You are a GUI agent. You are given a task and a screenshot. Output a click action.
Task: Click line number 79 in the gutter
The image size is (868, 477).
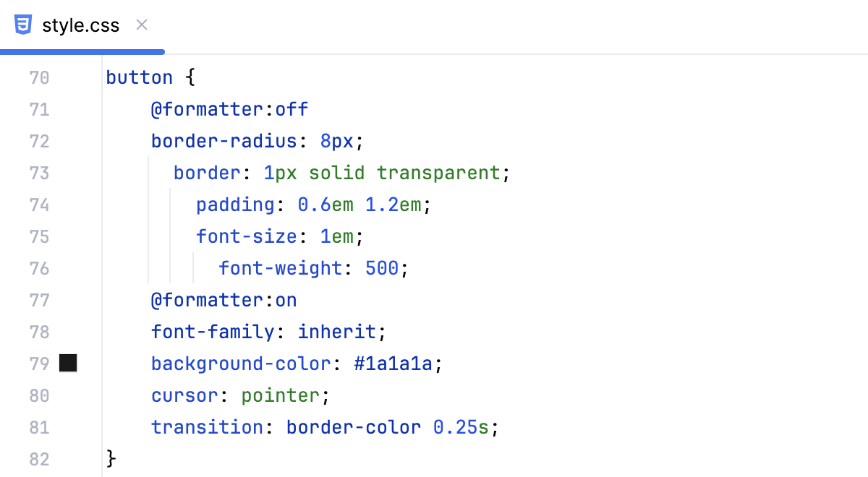click(x=40, y=364)
